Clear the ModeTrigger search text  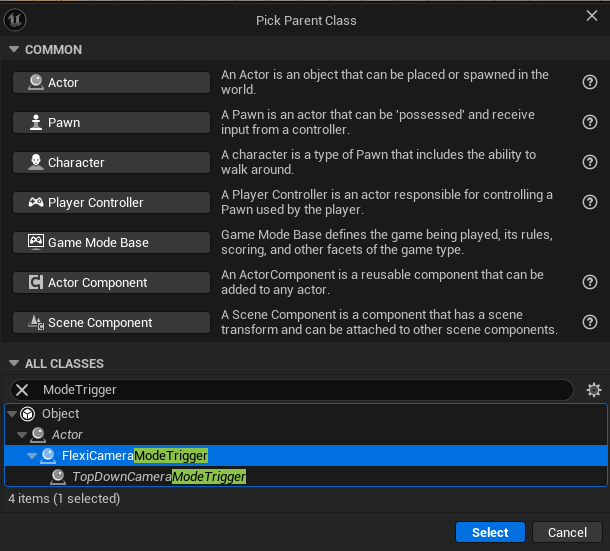(22, 390)
